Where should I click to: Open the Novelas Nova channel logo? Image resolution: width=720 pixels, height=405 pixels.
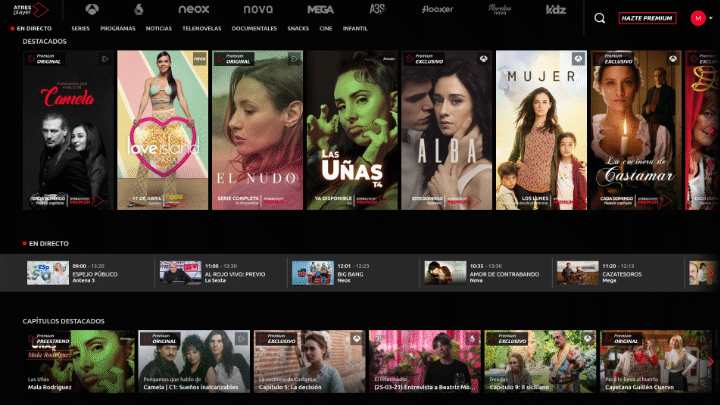pyautogui.click(x=500, y=9)
